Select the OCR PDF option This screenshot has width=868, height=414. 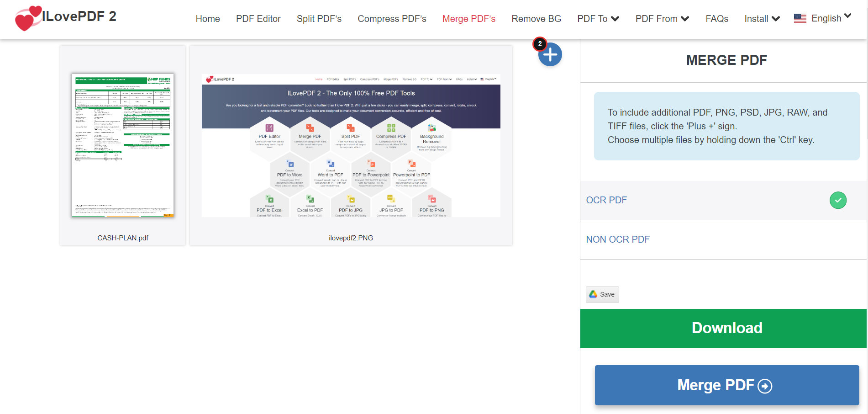[723, 201]
